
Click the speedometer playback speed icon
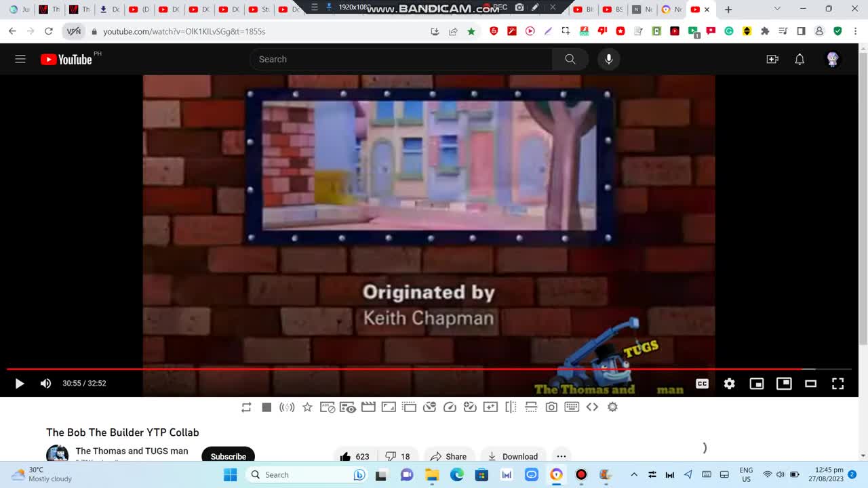[450, 407]
